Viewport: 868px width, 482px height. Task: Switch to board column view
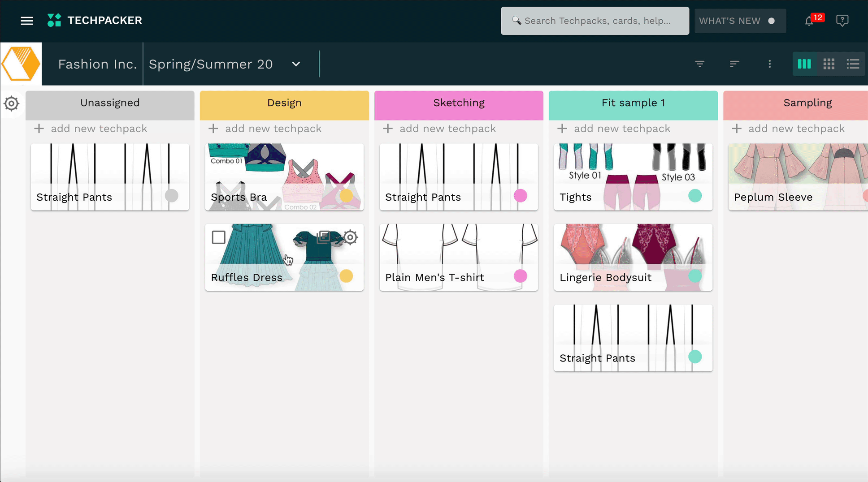pos(804,64)
